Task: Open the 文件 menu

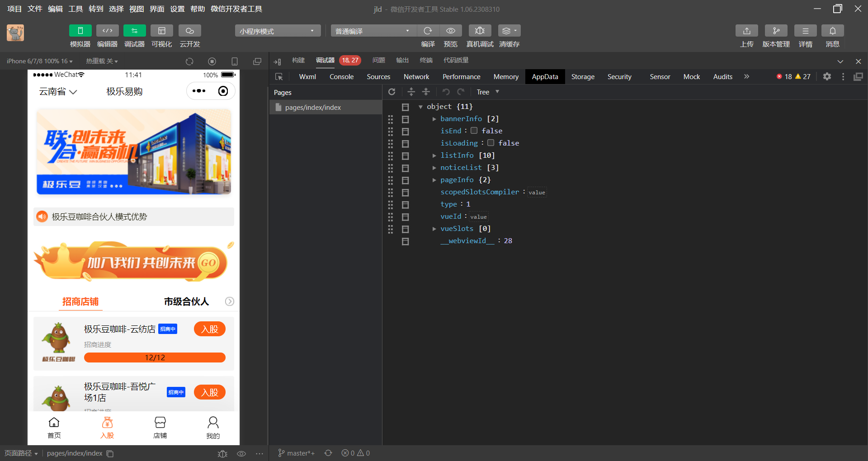Action: [35, 9]
